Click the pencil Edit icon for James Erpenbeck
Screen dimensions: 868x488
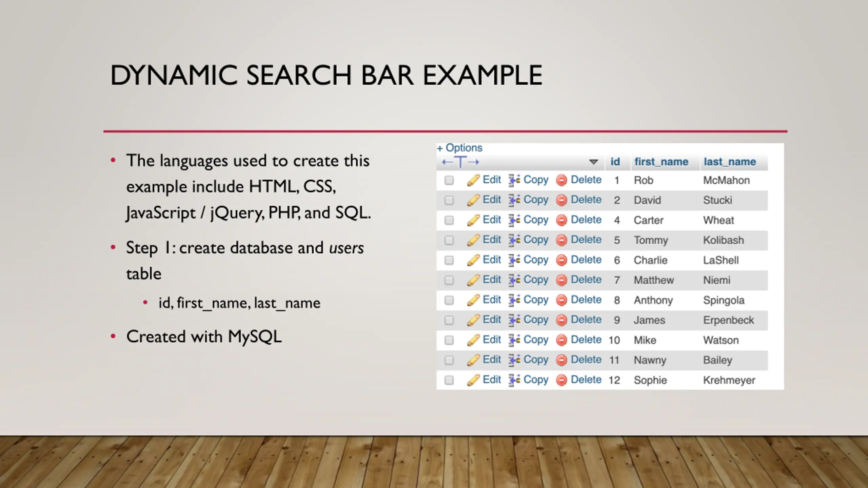pos(473,320)
